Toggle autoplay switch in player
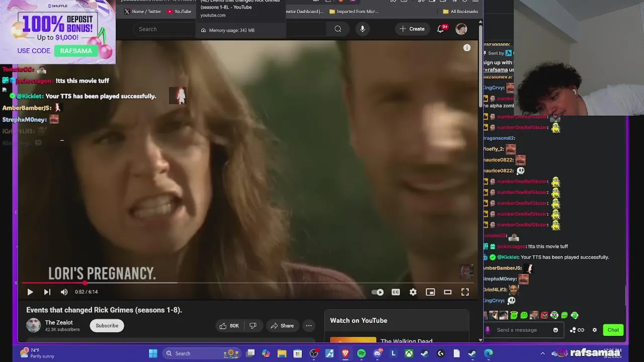The width and height of the screenshot is (644, 362). [377, 292]
